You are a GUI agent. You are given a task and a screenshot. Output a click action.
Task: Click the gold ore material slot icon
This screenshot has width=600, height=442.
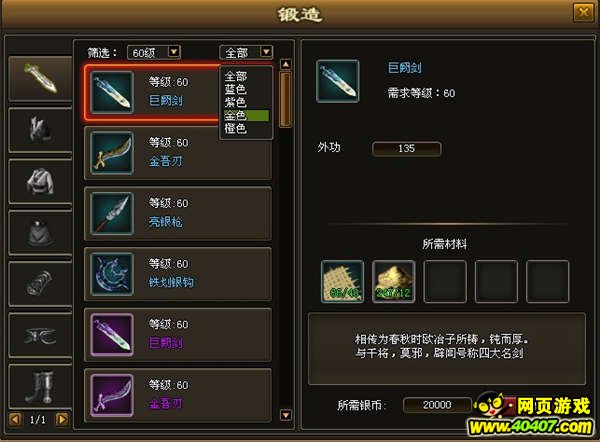[x=394, y=282]
